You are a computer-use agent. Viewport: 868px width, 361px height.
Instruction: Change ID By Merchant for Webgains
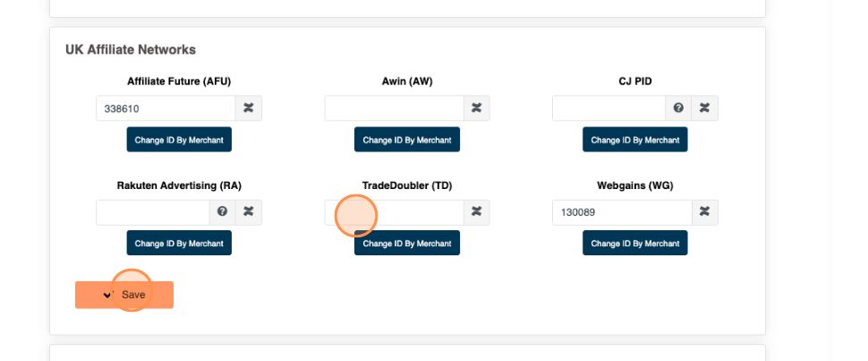[x=635, y=243]
